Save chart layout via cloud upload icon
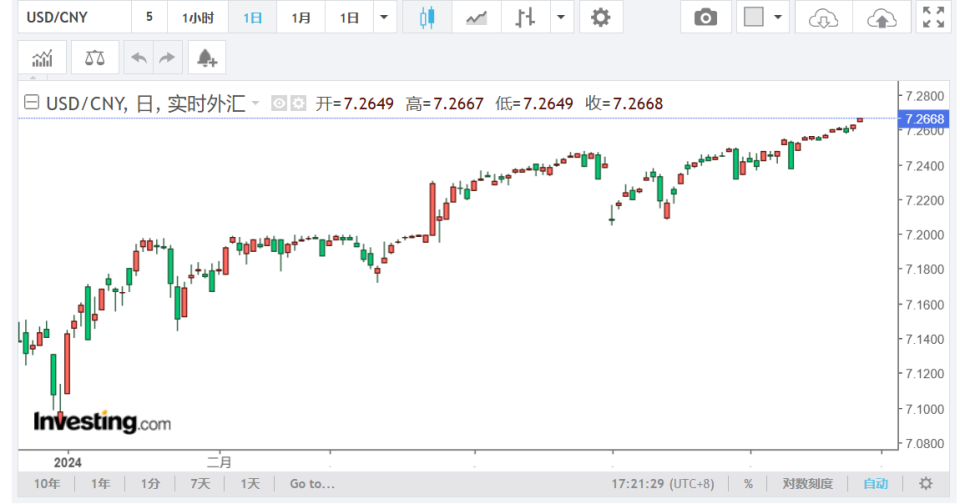 click(x=882, y=18)
